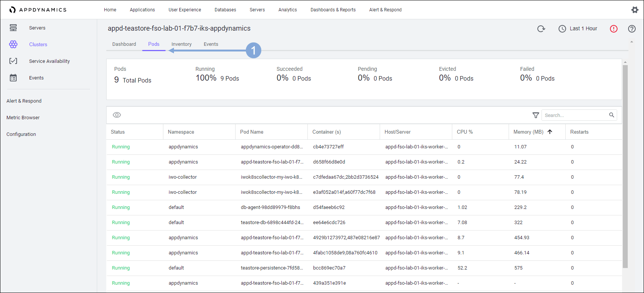644x293 pixels.
Task: Click the Servers sidebar icon
Action: coord(13,28)
